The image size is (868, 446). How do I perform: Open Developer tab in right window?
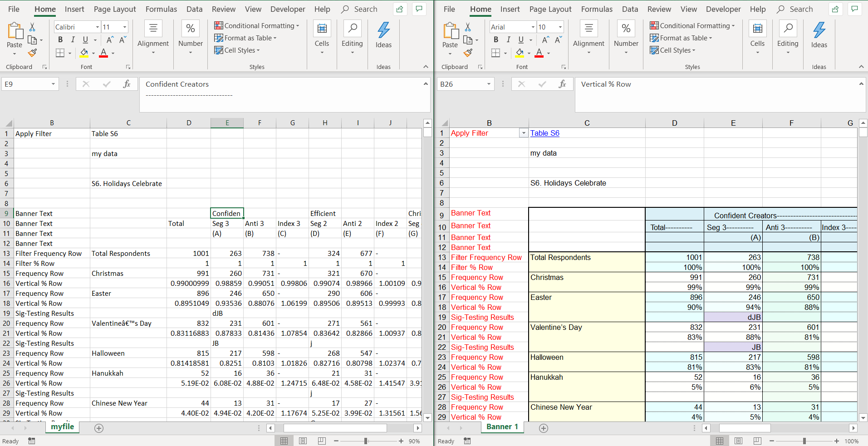723,9
